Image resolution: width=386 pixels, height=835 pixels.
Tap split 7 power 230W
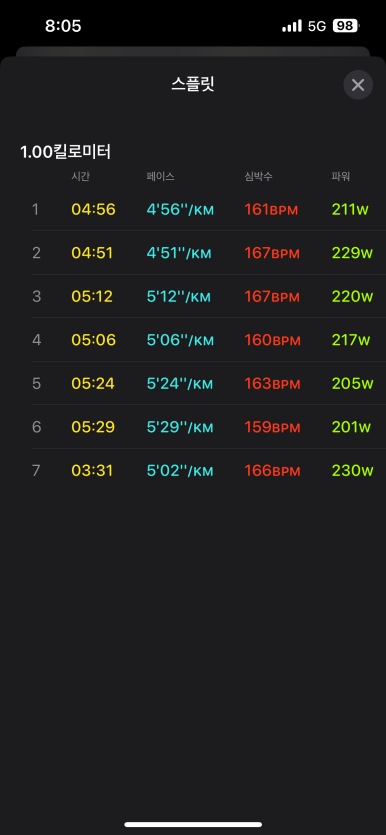pyautogui.click(x=352, y=471)
